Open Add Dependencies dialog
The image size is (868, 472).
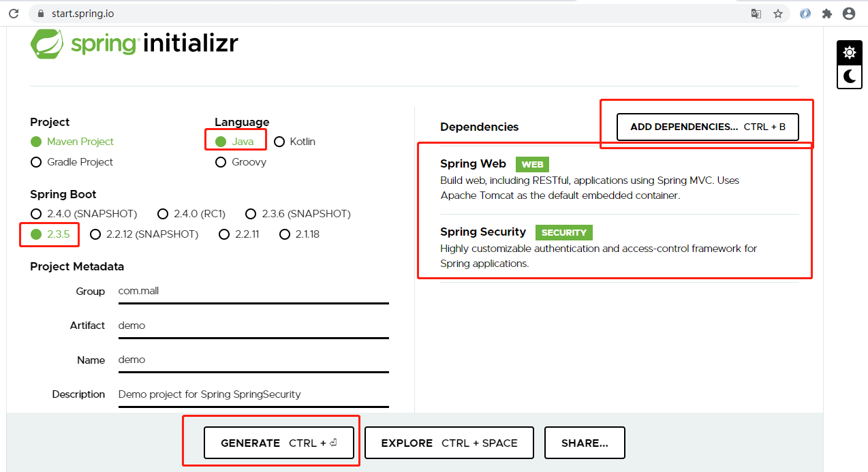[x=707, y=127]
